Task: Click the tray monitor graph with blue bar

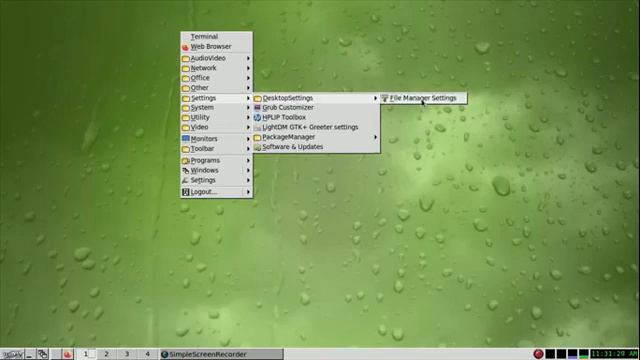Action: click(x=572, y=354)
